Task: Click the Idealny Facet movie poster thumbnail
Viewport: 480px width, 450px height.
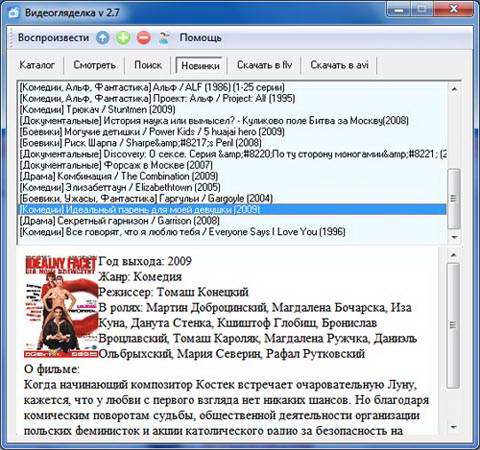Action: point(61,307)
